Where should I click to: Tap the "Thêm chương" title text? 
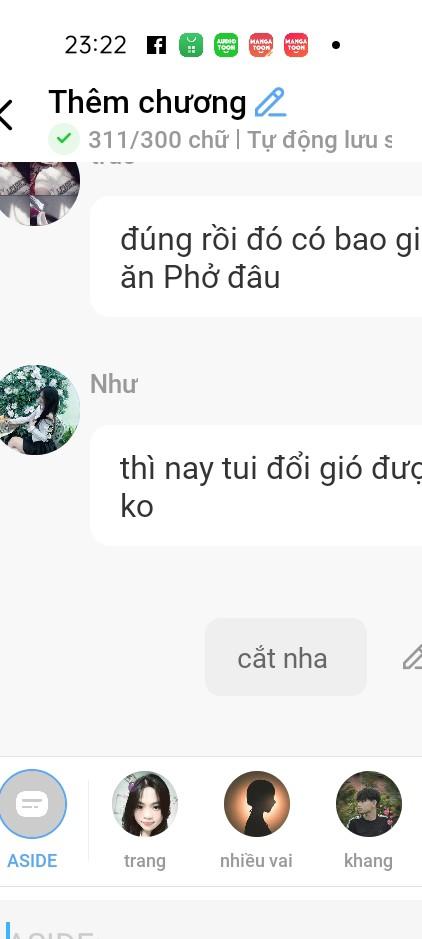point(147,102)
